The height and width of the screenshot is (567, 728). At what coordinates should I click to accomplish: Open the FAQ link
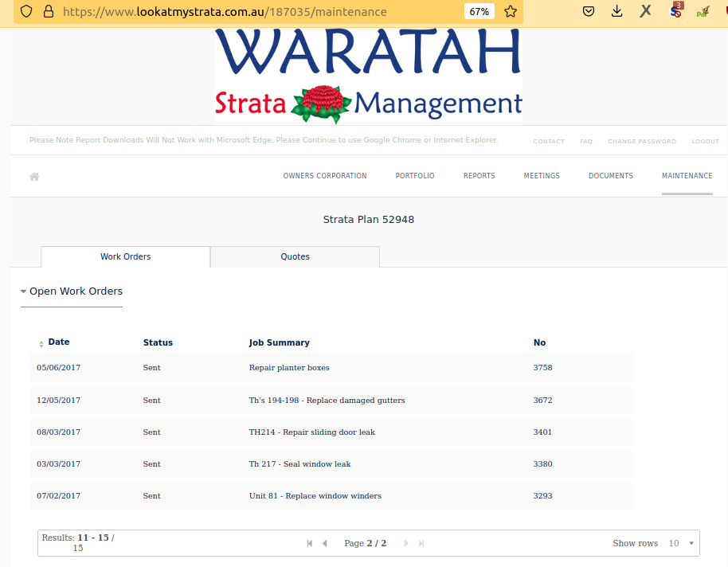(586, 141)
